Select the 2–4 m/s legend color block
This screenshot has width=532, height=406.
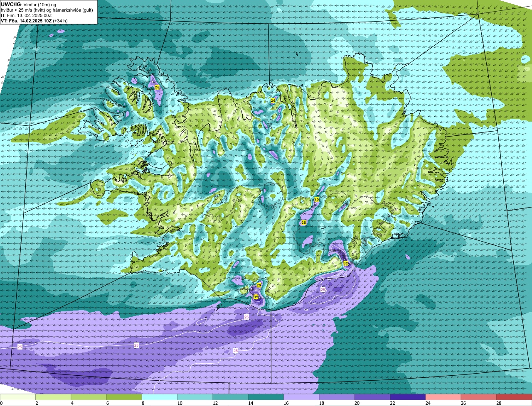point(53,397)
